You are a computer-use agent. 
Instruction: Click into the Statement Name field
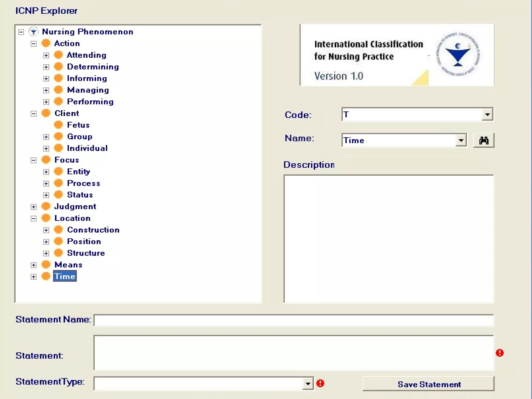coord(294,320)
